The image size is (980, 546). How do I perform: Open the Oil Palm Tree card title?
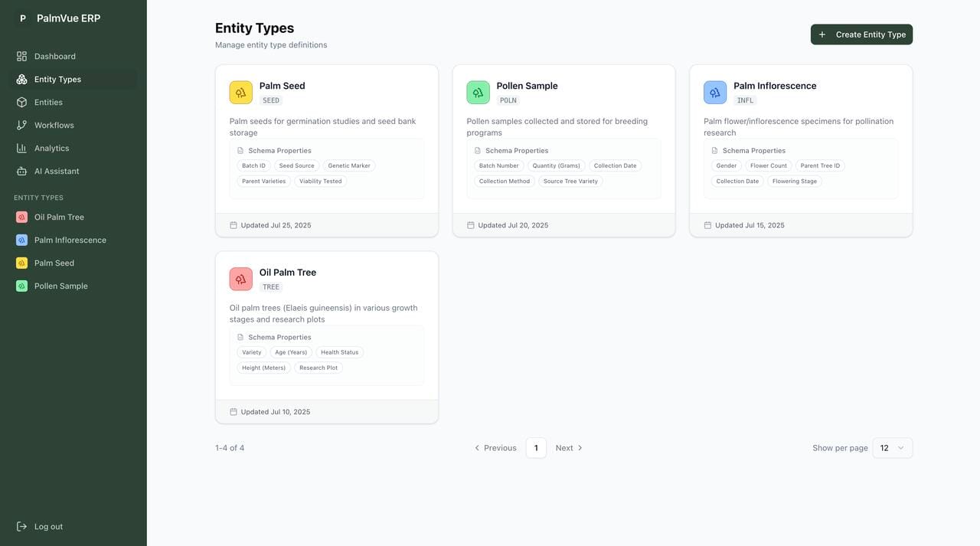tap(288, 273)
